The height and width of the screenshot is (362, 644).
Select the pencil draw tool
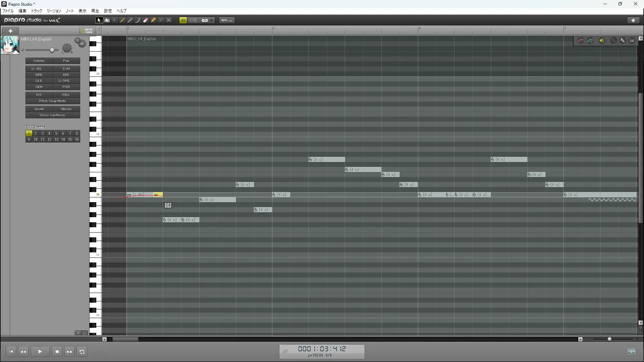122,20
